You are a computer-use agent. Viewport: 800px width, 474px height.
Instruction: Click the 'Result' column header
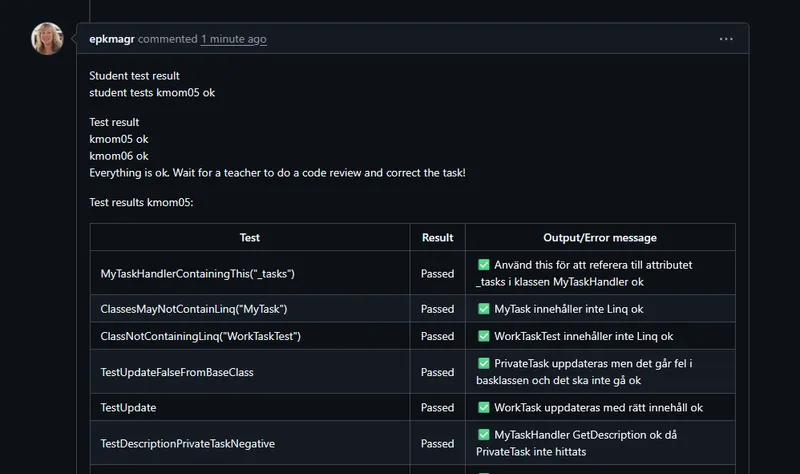click(437, 238)
